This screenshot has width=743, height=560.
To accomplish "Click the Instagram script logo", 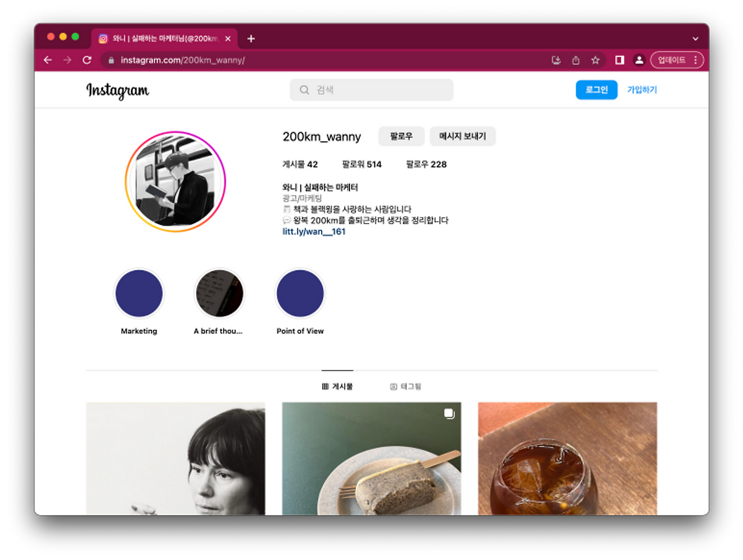I will (x=117, y=91).
